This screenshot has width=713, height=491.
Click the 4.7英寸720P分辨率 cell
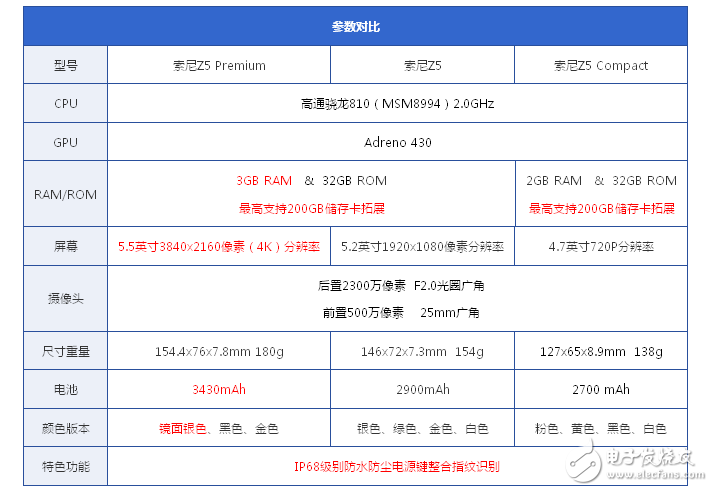point(601,246)
